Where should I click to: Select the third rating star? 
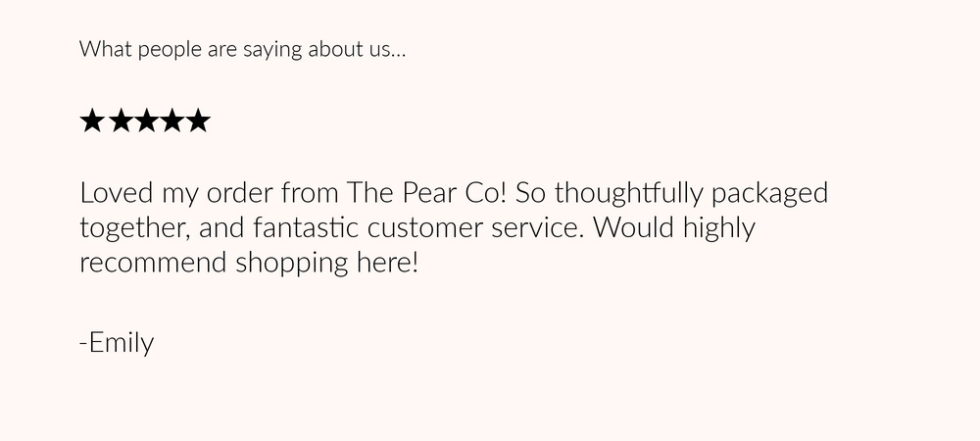tap(145, 121)
